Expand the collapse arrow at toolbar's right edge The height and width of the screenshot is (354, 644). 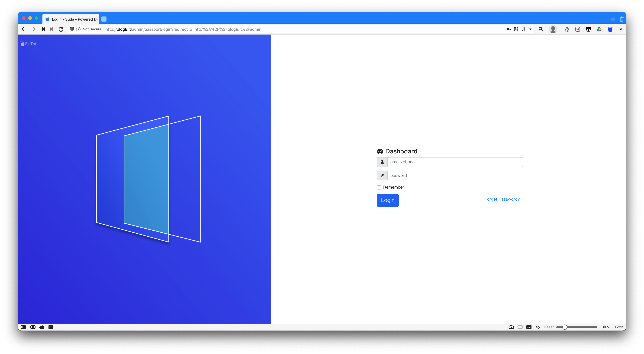point(621,29)
